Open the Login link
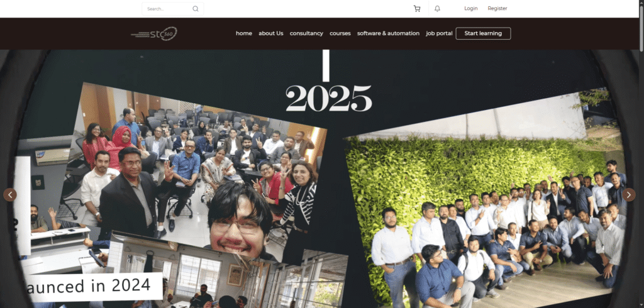 point(470,8)
